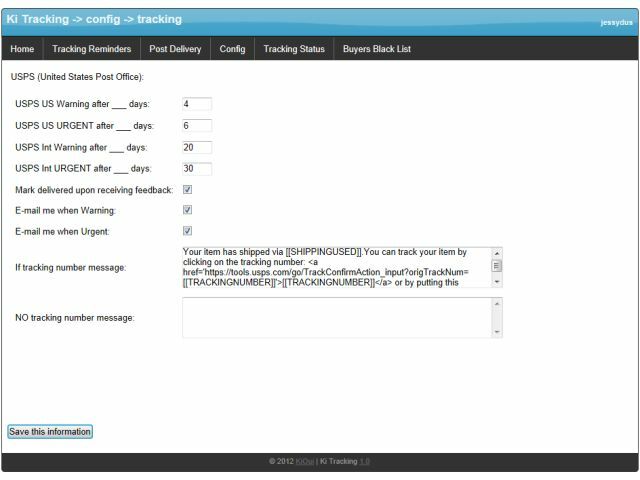Screen dimensions: 640x480
Task: Open Buyers Black List
Action: point(376,49)
